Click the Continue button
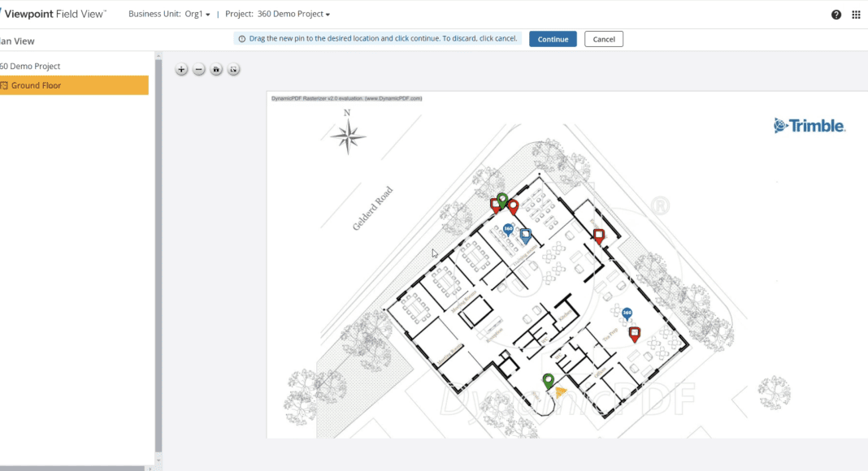Screen dimensions: 868x471 pos(553,39)
